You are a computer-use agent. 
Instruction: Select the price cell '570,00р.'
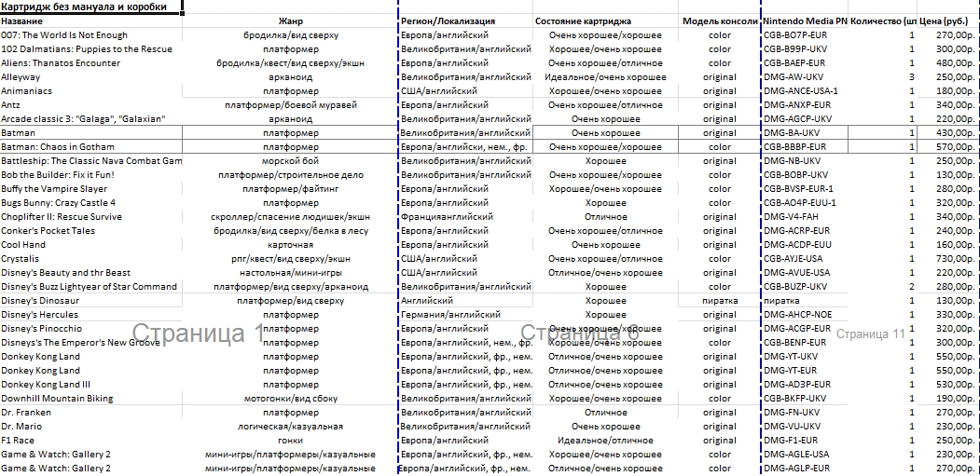(x=948, y=147)
